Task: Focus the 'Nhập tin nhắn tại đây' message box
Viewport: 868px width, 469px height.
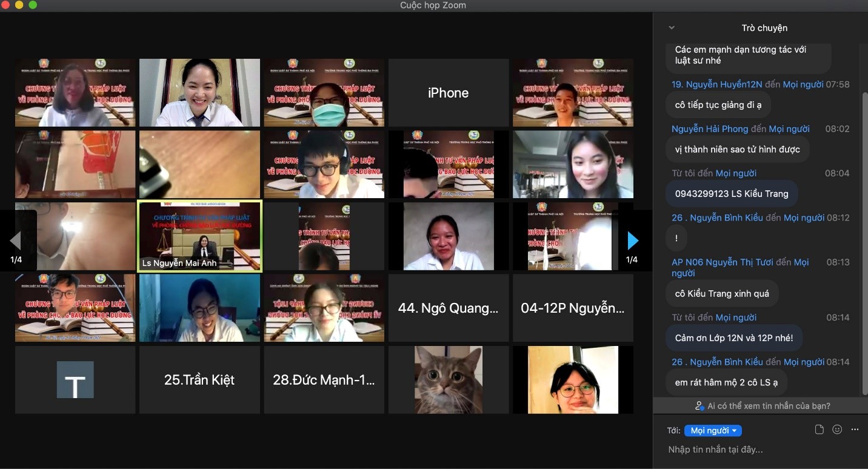Action: pos(758,450)
